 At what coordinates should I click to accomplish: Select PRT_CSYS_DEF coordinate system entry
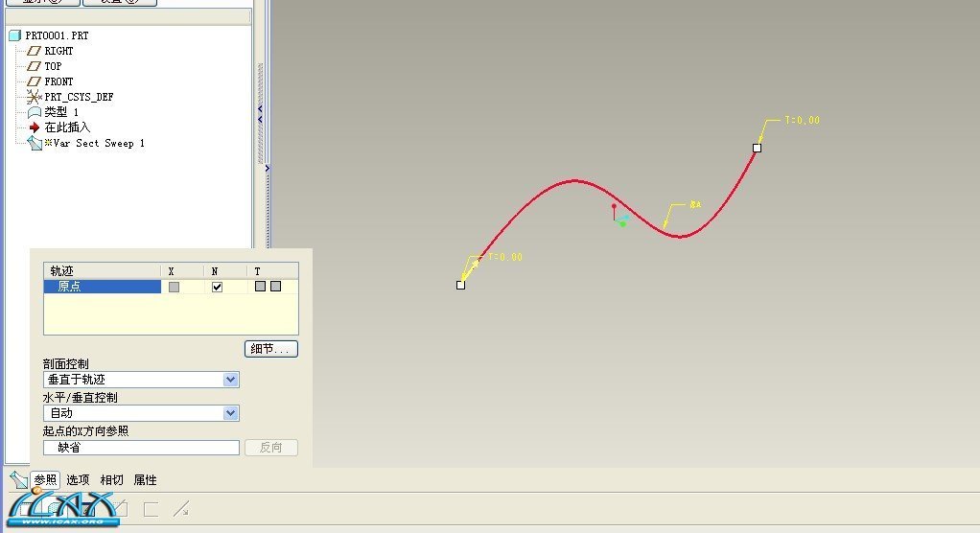[x=78, y=97]
